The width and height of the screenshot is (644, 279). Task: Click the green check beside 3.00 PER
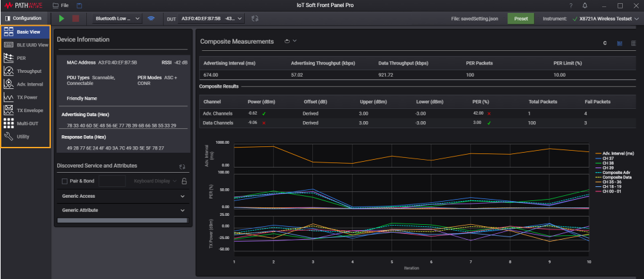click(x=488, y=123)
